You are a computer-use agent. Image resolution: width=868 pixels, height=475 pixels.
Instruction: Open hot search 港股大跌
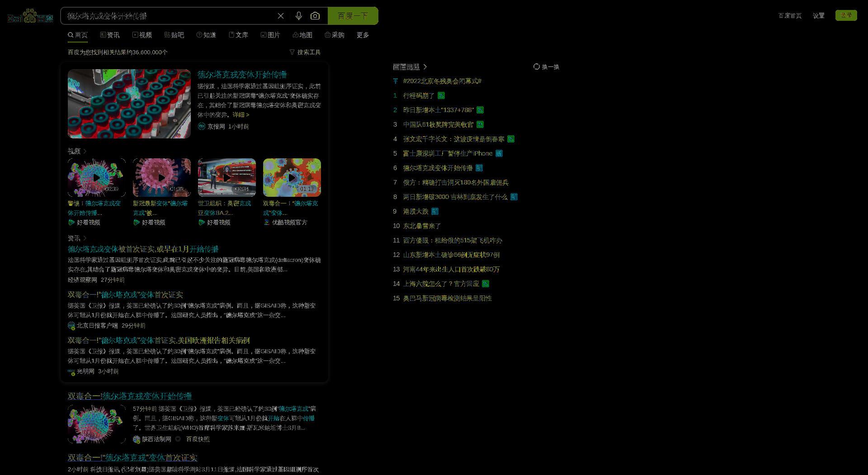point(415,211)
